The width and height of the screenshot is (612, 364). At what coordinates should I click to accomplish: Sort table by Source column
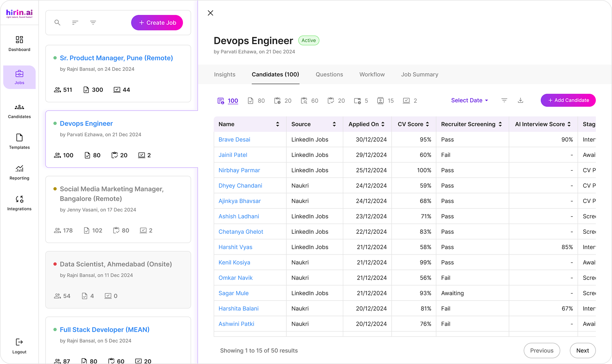click(334, 124)
